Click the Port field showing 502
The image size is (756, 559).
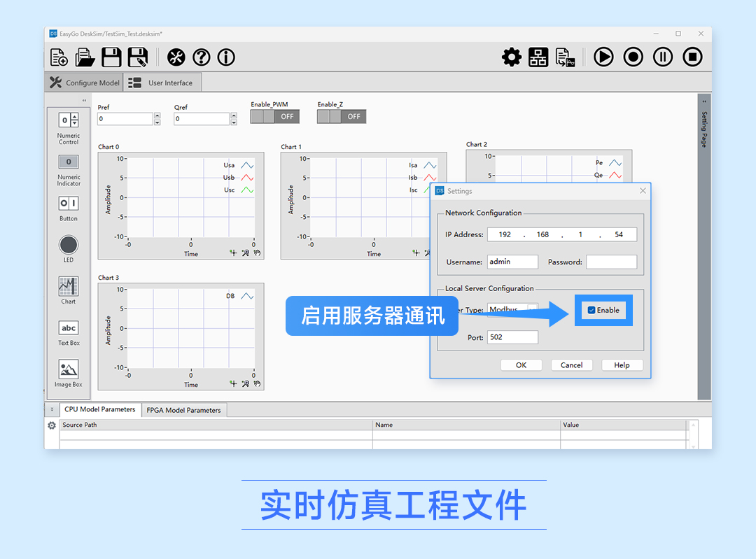[512, 337]
